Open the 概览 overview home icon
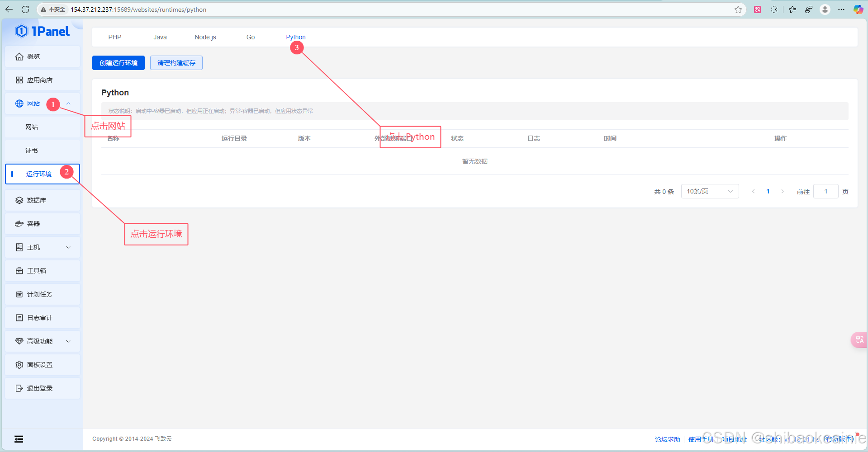Screen dimensions: 868x452 coord(19,56)
